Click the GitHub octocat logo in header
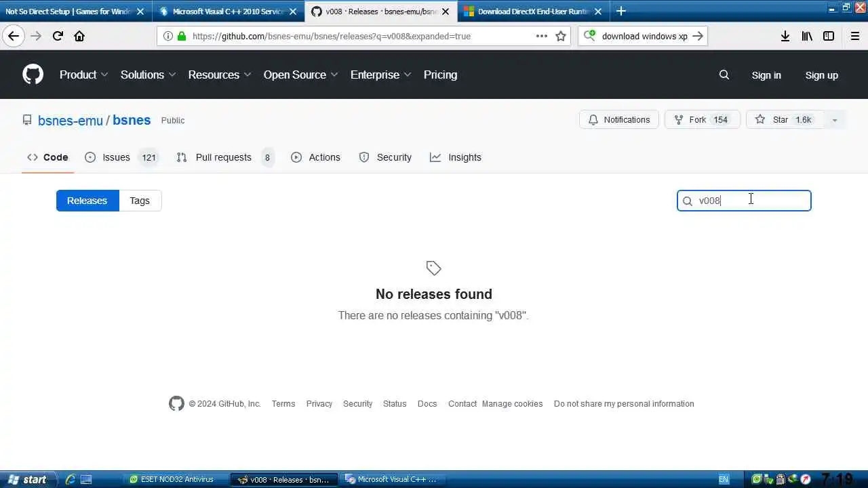This screenshot has width=868, height=488. pyautogui.click(x=33, y=75)
